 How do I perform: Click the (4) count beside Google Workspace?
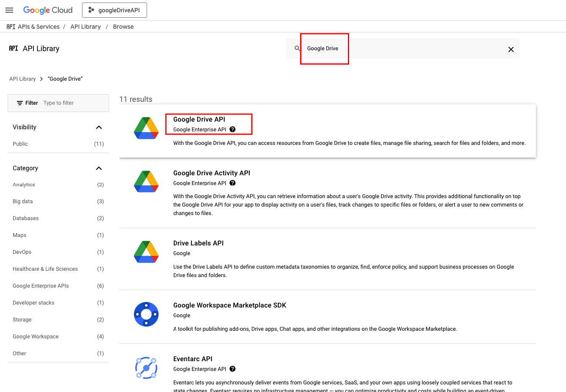point(101,337)
